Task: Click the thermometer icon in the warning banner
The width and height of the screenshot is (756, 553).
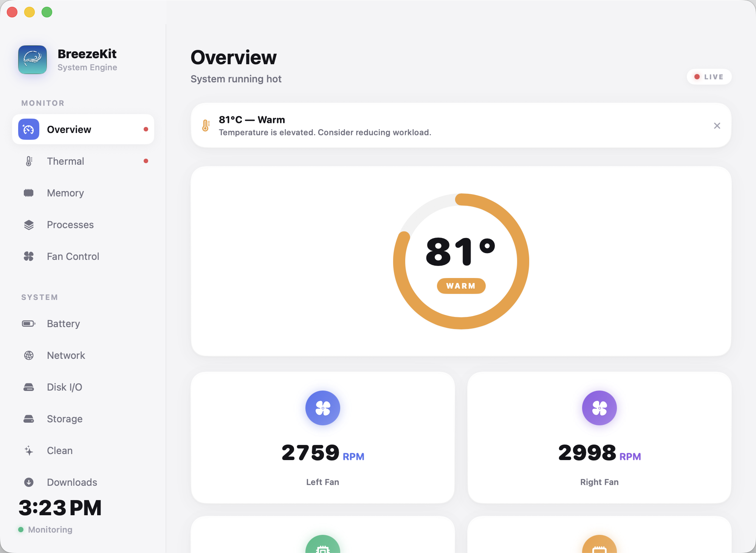Action: tap(205, 125)
